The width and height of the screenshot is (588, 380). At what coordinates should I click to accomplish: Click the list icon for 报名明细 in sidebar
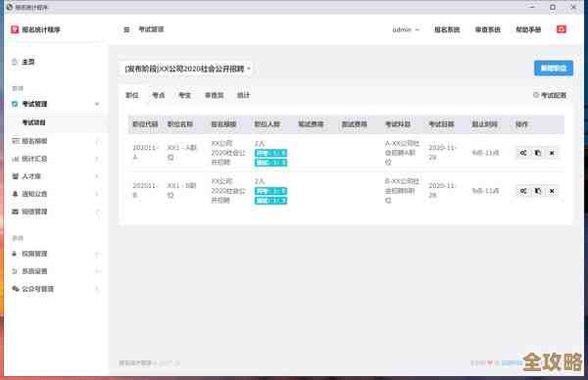click(x=16, y=141)
